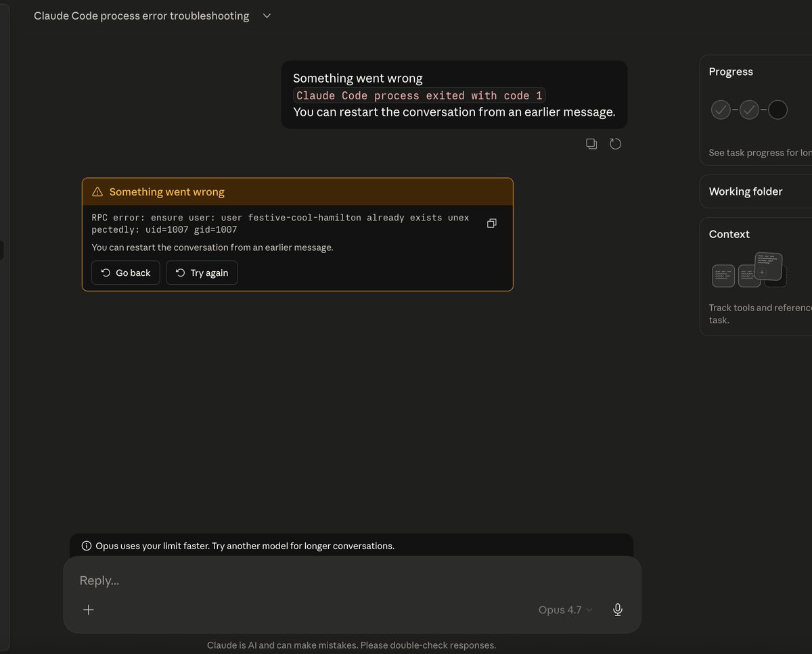Click the warning triangle icon in error header
The image size is (812, 654).
(x=97, y=192)
